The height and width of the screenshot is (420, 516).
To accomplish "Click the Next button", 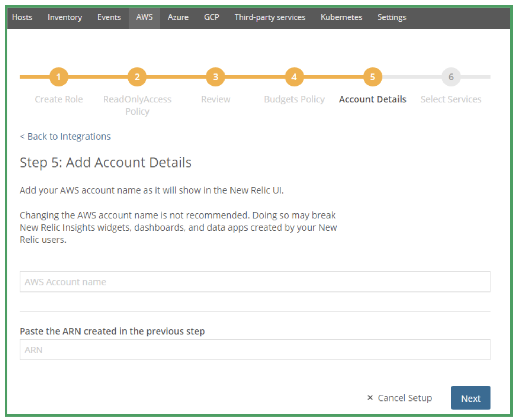I will pyautogui.click(x=471, y=398).
